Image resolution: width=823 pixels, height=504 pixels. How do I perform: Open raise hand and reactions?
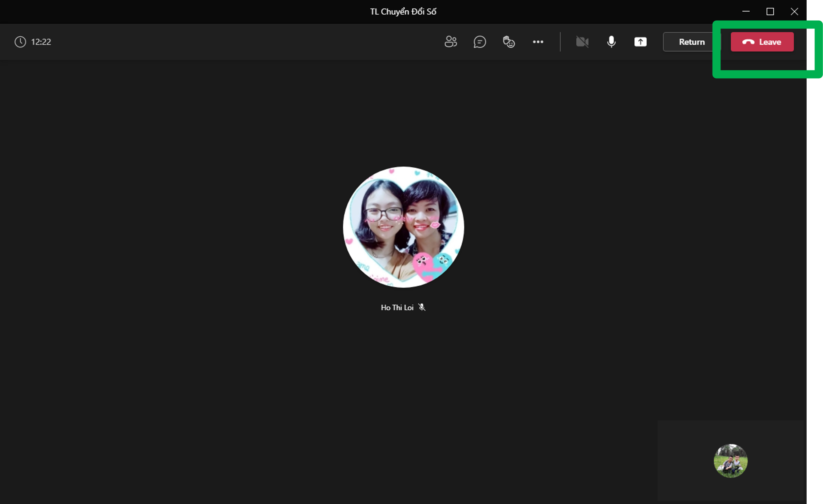509,42
